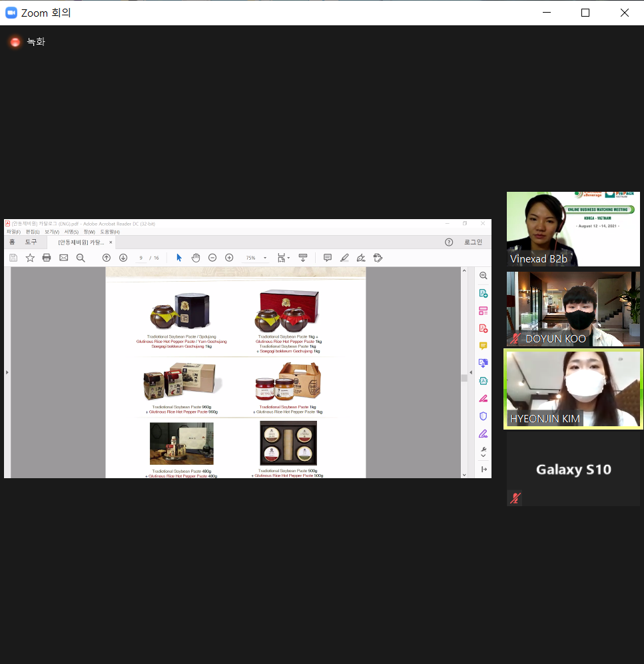Image resolution: width=644 pixels, height=664 pixels.
Task: Send file by email envelope icon
Action: 63,258
